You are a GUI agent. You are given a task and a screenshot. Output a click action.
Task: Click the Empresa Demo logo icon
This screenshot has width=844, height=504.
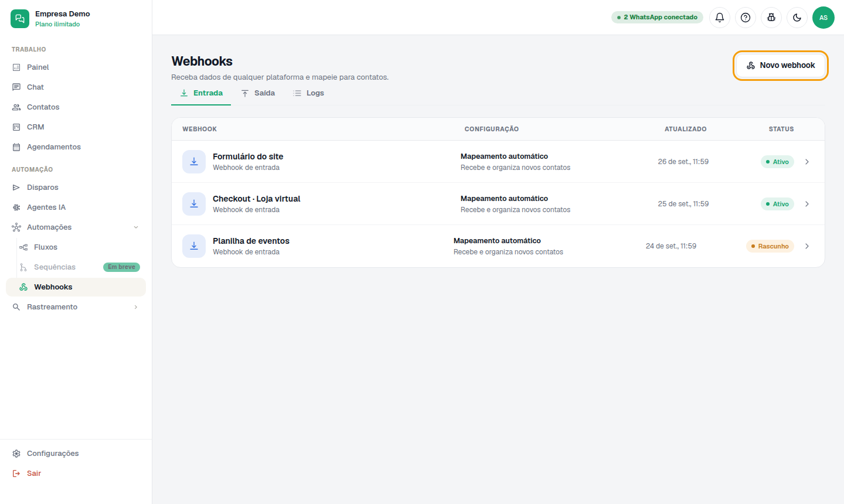tap(20, 19)
